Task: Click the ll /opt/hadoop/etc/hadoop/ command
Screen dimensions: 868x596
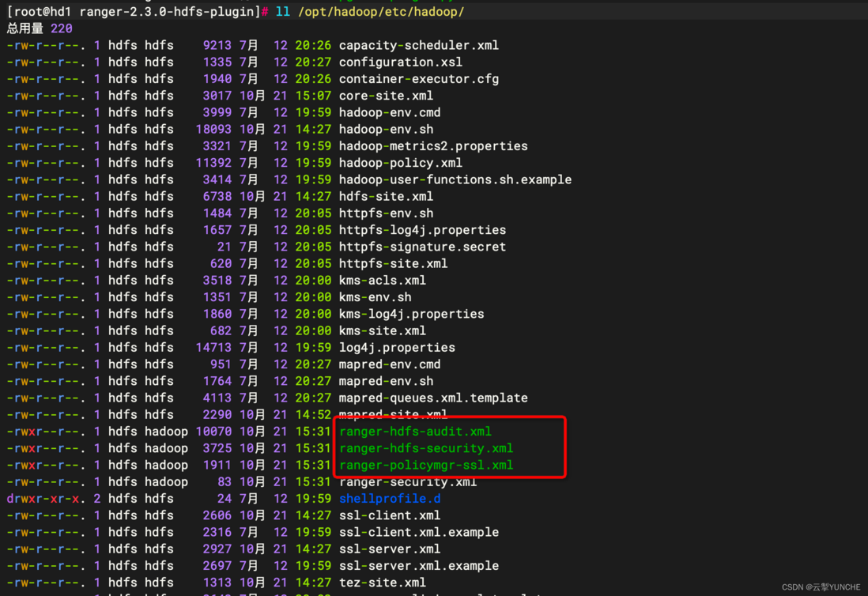Action: point(370,12)
